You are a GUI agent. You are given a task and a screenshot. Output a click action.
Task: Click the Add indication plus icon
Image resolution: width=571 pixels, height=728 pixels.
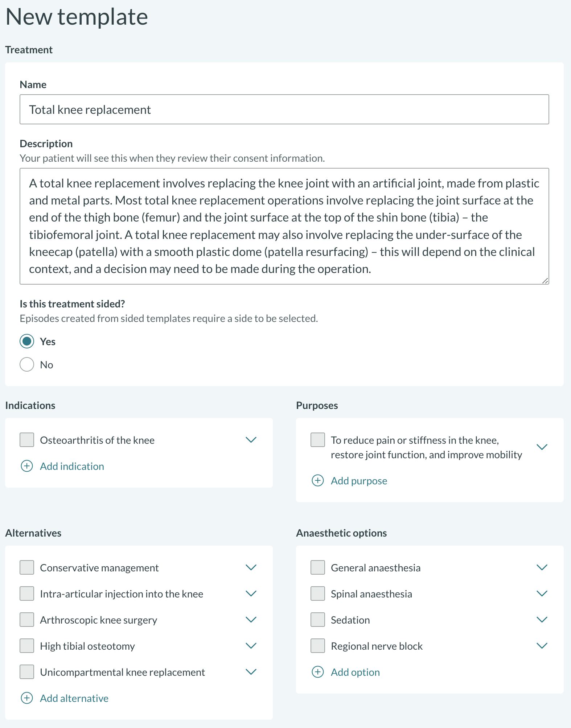26,466
